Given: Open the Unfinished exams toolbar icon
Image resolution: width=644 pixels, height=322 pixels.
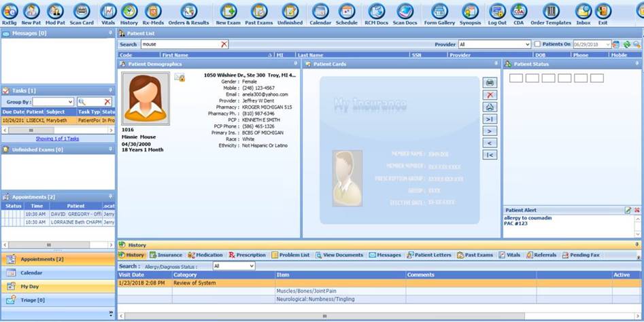Looking at the screenshot, I should coord(290,14).
